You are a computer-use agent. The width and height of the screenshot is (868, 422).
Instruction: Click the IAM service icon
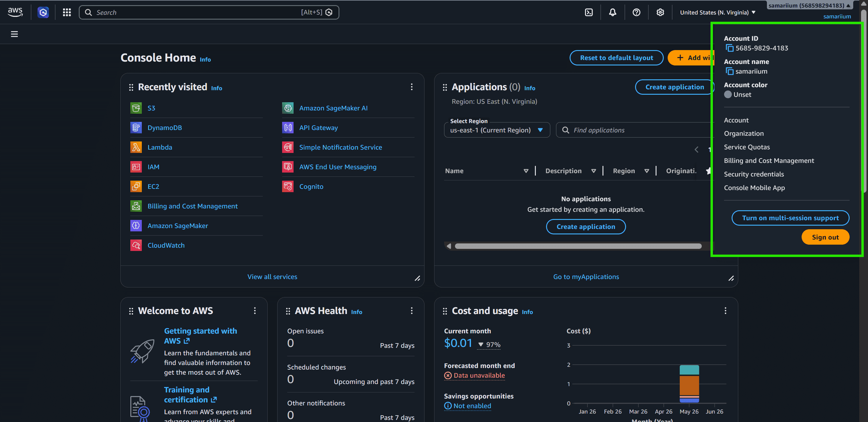pos(136,167)
